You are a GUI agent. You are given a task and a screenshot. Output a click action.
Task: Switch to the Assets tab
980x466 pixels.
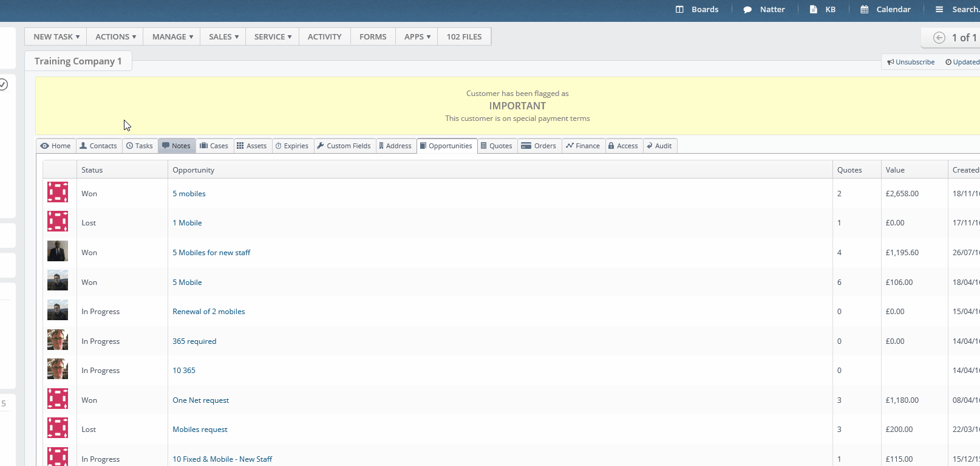click(x=251, y=146)
